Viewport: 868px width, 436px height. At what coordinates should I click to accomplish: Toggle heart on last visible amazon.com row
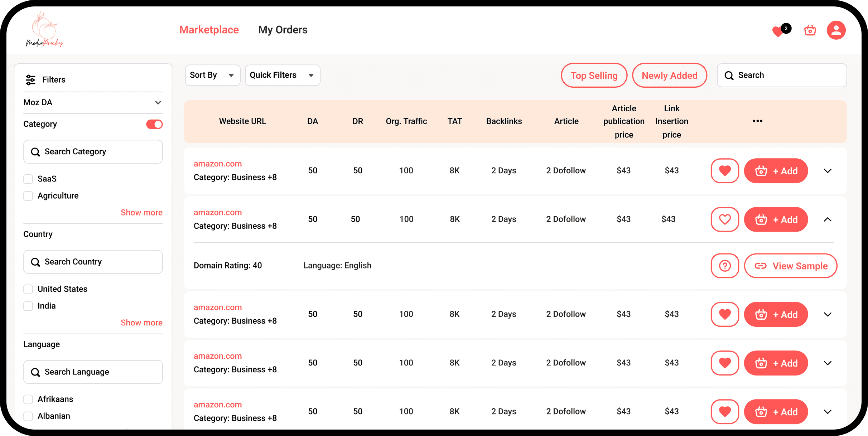pos(725,412)
